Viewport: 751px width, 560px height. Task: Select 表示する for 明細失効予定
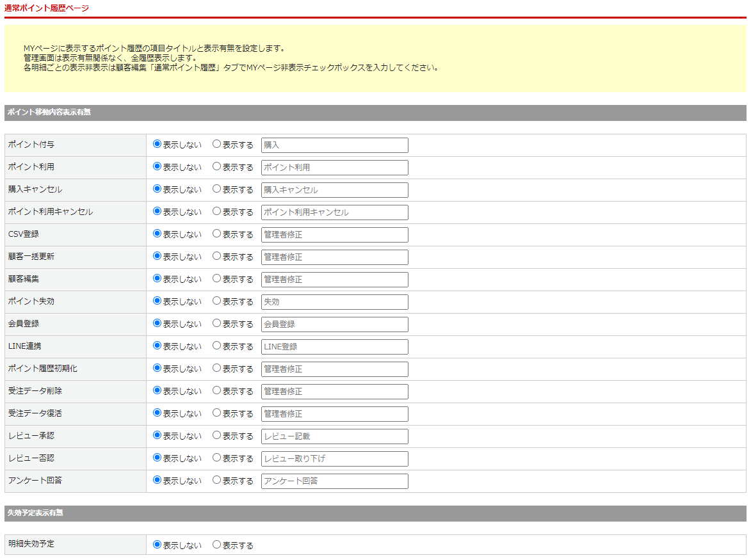pos(216,545)
